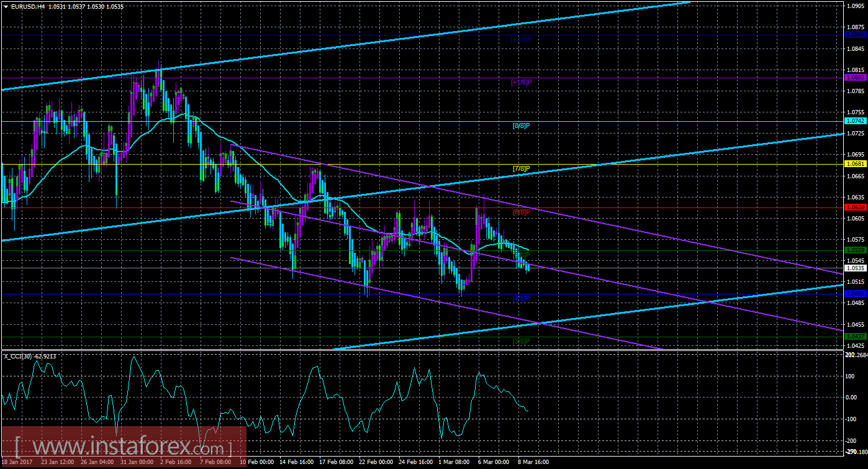This screenshot has height=469, width=868.
Task: Click the 1.0665 price scale label
Action: [855, 176]
